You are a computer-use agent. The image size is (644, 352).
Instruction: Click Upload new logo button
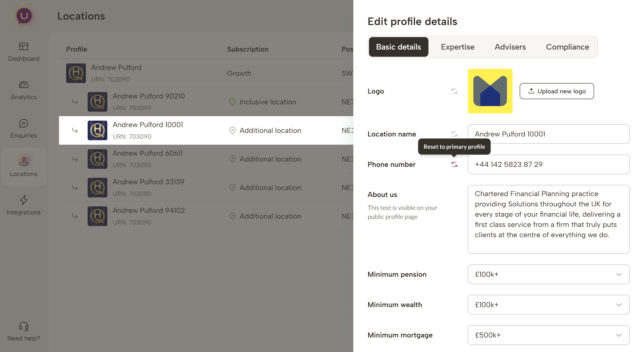pyautogui.click(x=557, y=91)
